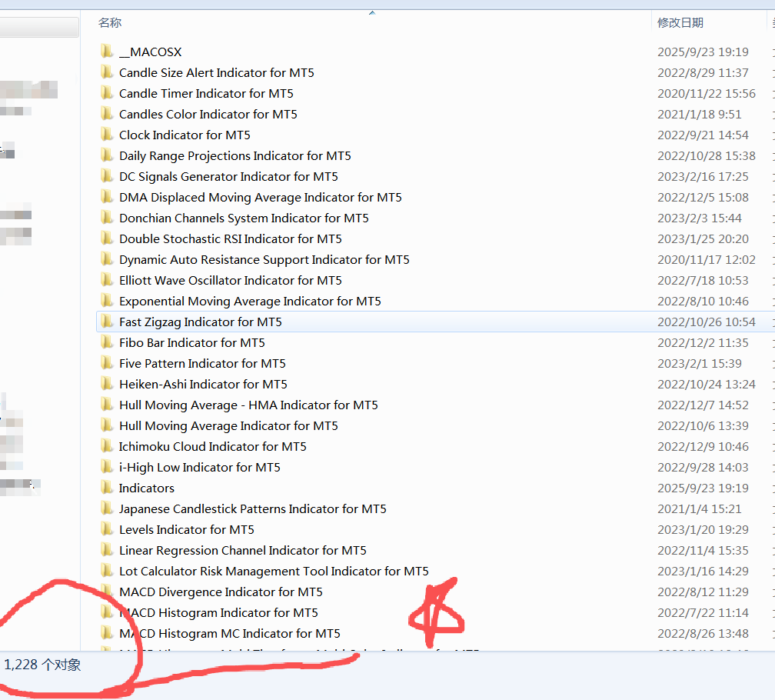The image size is (775, 700).
Task: Click the Daily Range Projections folder icon
Action: pos(107,155)
